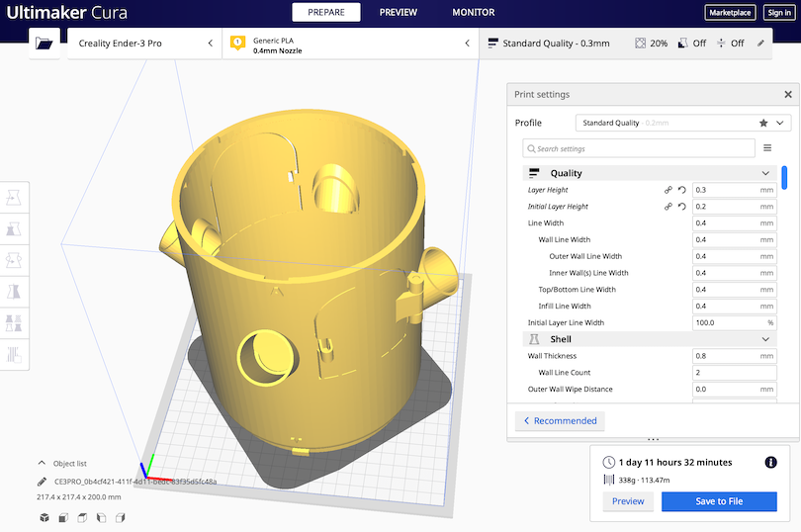Click the CE3PRO object name in list
Screen dimensions: 801x532
coord(135,482)
